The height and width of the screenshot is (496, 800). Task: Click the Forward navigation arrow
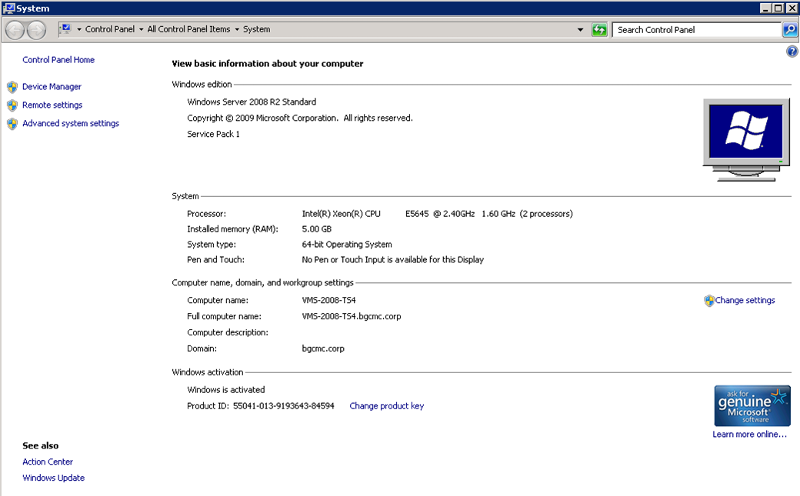(36, 30)
